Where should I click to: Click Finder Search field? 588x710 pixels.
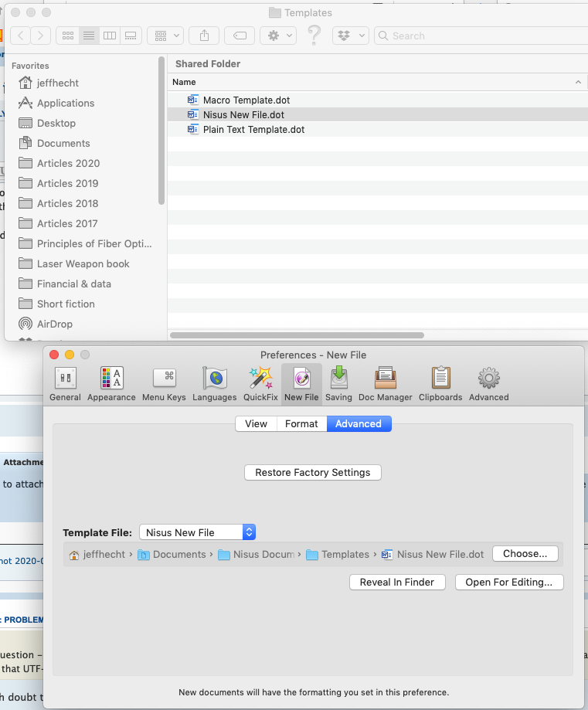[x=481, y=36]
